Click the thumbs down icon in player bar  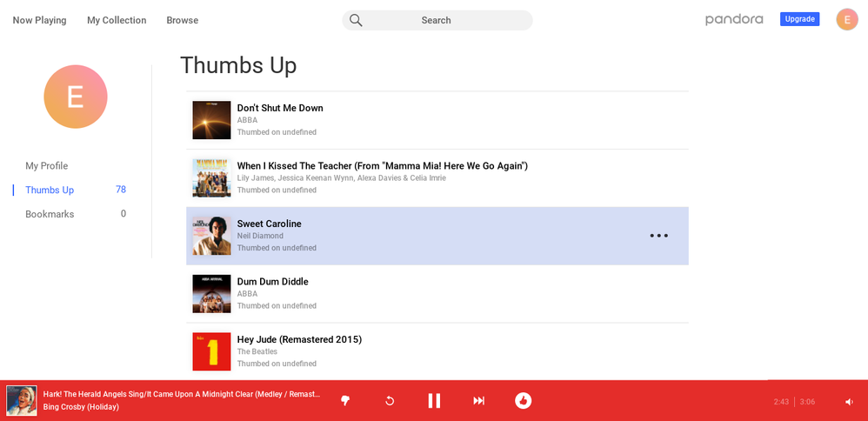pyautogui.click(x=345, y=401)
